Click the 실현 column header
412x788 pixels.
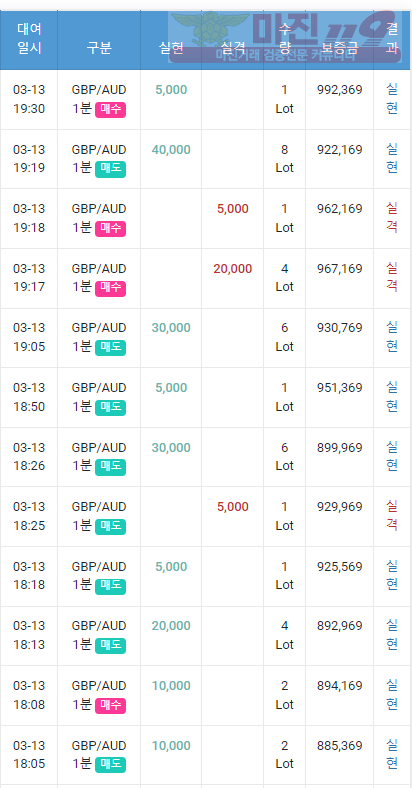tap(171, 48)
